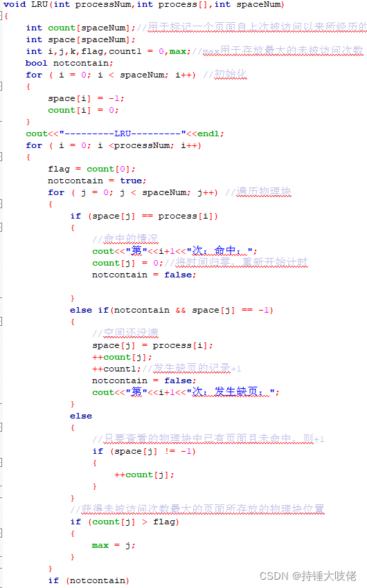Click the comment starting '//用于标记一个页面'

(252, 27)
